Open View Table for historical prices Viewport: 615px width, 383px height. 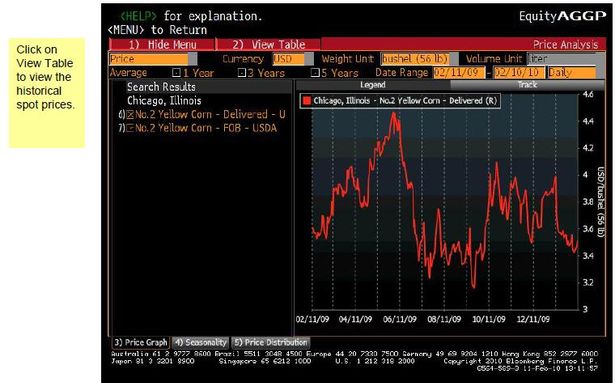coord(268,44)
